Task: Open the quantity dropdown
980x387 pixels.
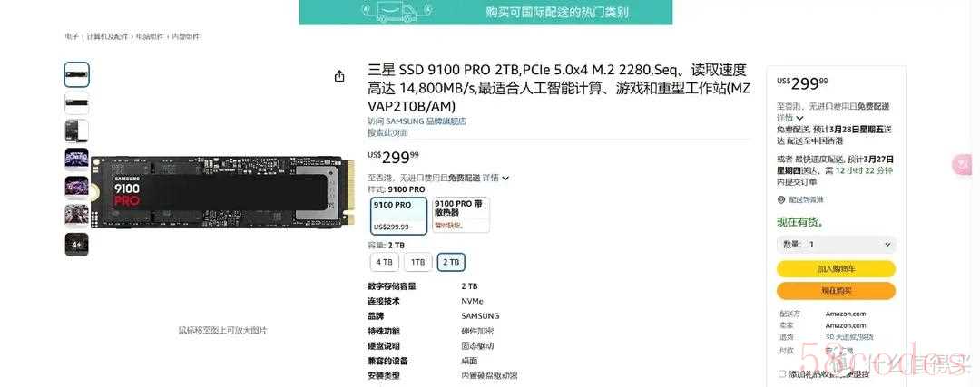Action: coord(836,245)
